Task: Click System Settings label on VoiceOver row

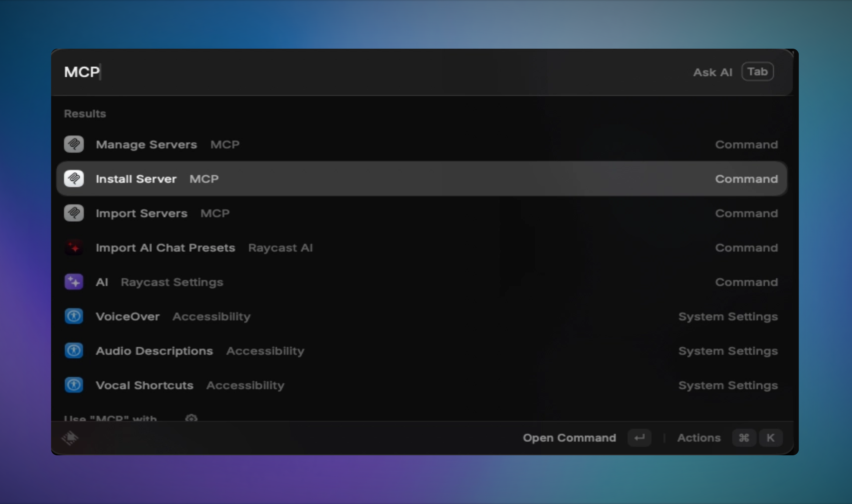Action: 728,317
